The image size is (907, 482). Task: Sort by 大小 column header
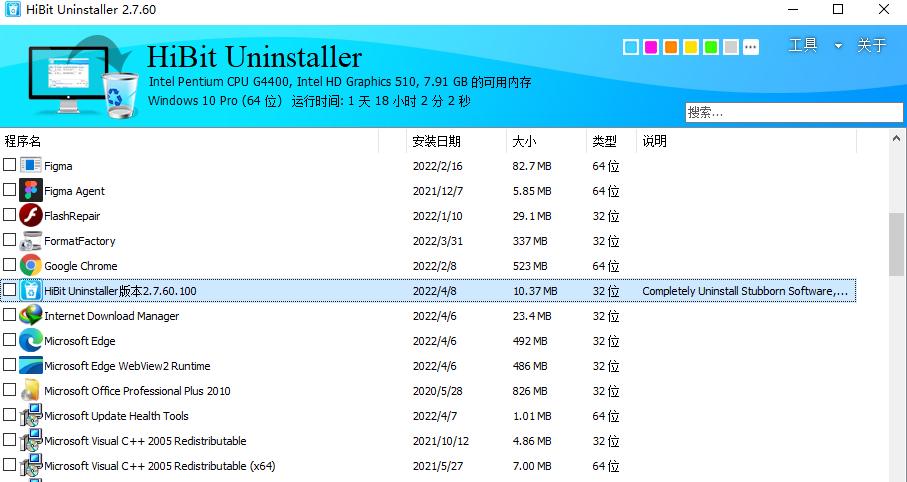coord(547,141)
